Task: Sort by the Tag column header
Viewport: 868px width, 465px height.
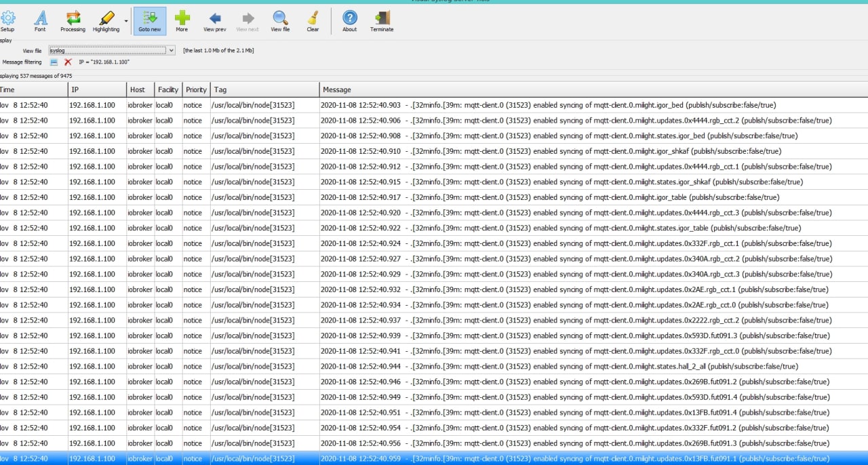Action: [264, 89]
